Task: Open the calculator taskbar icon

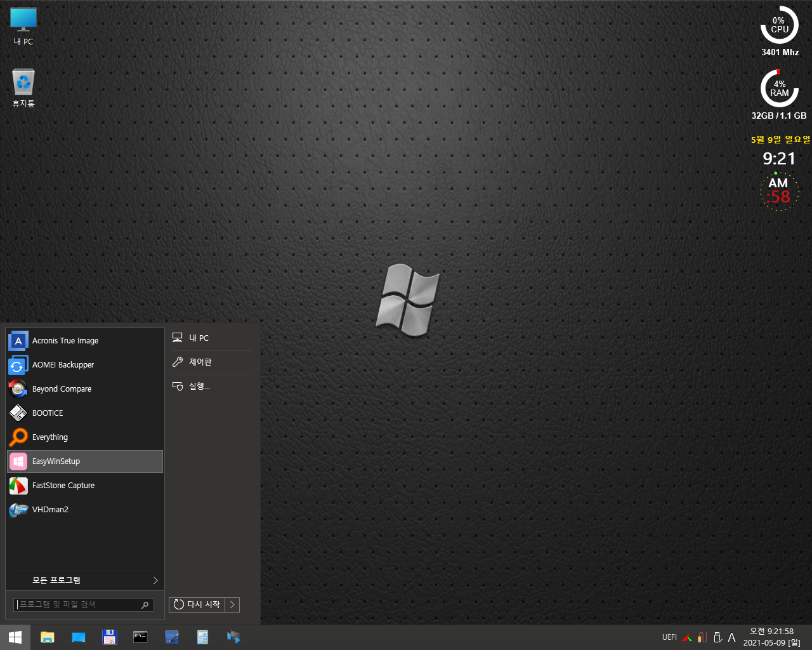Action: [x=203, y=637]
